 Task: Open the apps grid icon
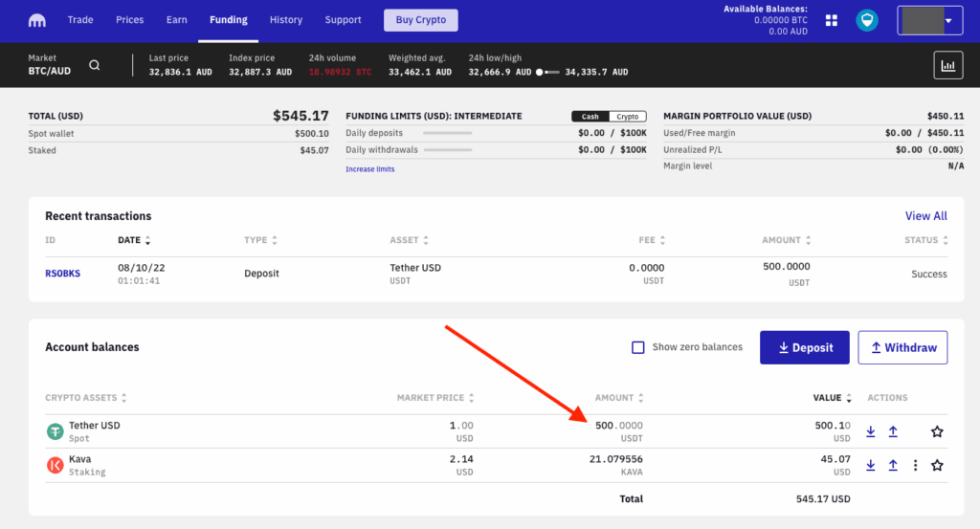tap(832, 21)
